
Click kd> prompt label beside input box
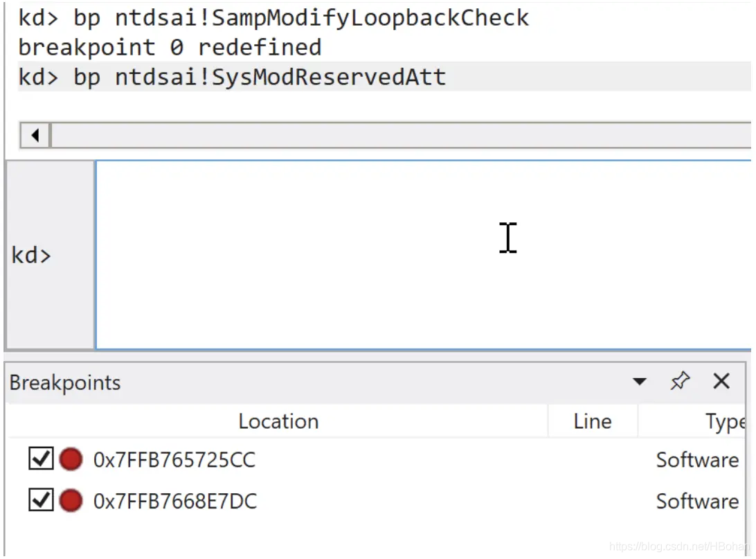31,255
